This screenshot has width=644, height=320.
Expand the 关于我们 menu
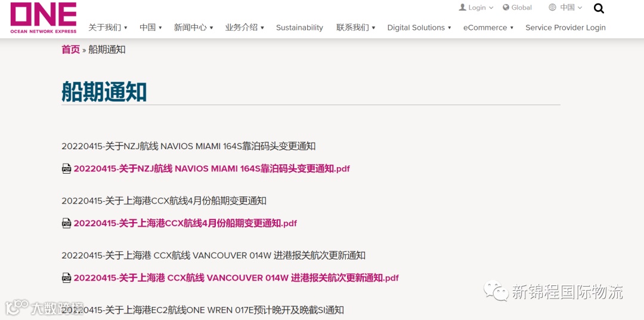tap(107, 27)
